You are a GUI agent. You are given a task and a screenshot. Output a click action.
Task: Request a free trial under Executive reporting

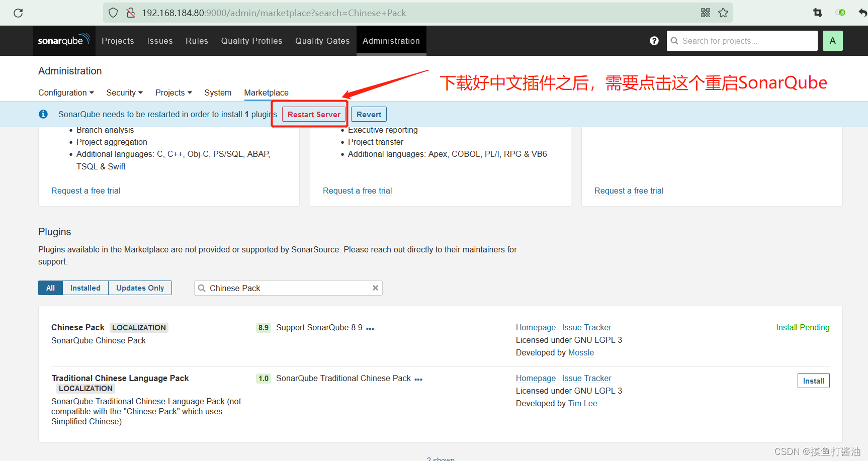(358, 191)
